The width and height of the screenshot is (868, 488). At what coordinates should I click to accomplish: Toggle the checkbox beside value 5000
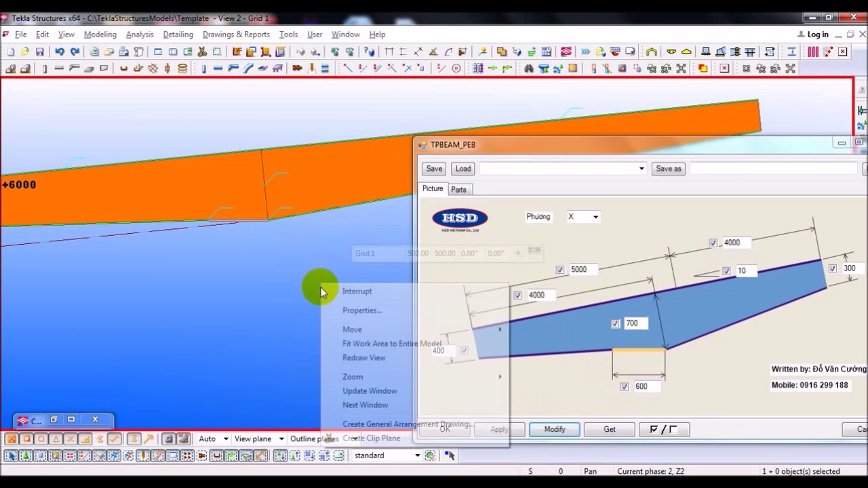560,270
